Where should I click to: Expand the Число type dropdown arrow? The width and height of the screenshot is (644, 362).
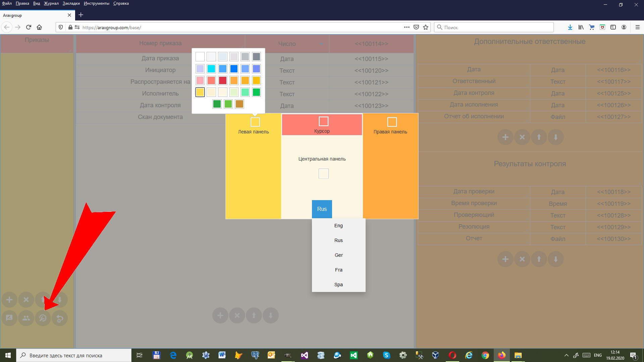(x=321, y=44)
